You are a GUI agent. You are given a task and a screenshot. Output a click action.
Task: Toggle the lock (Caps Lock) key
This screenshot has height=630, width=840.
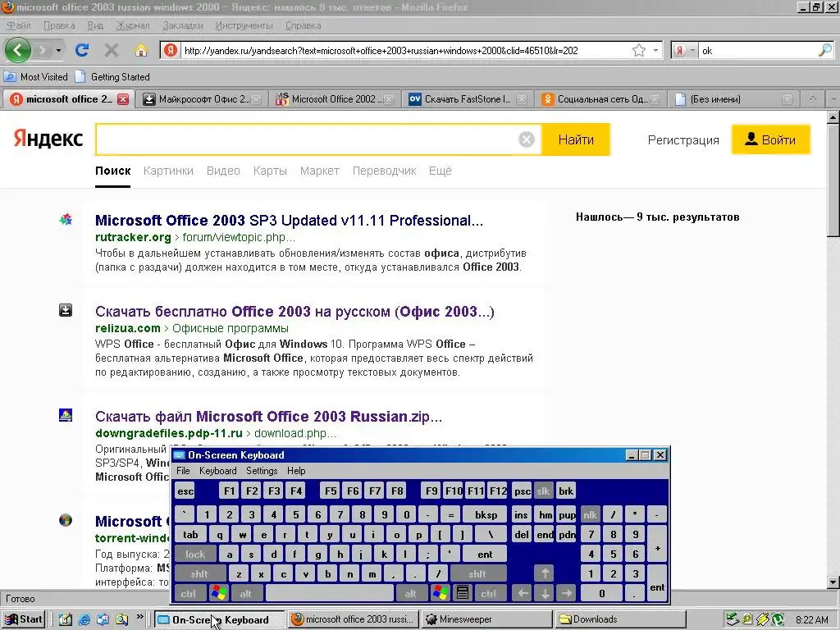click(x=195, y=554)
